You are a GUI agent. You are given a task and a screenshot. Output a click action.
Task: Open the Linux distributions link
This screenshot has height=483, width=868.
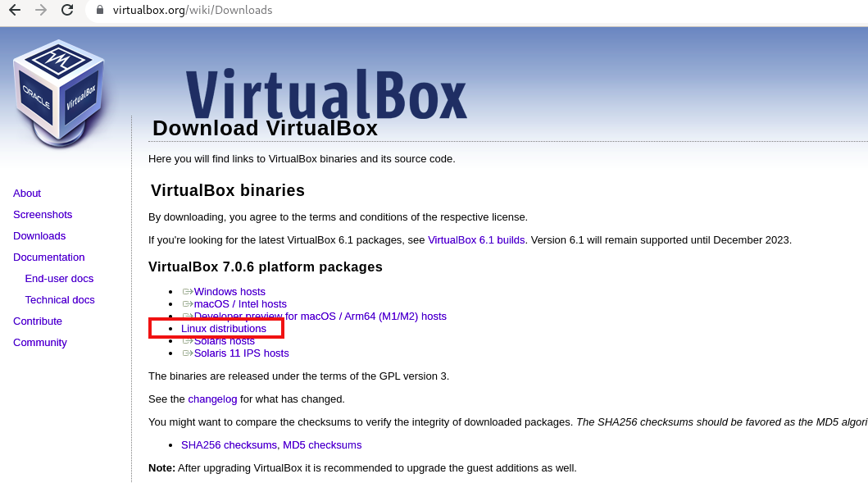click(224, 329)
